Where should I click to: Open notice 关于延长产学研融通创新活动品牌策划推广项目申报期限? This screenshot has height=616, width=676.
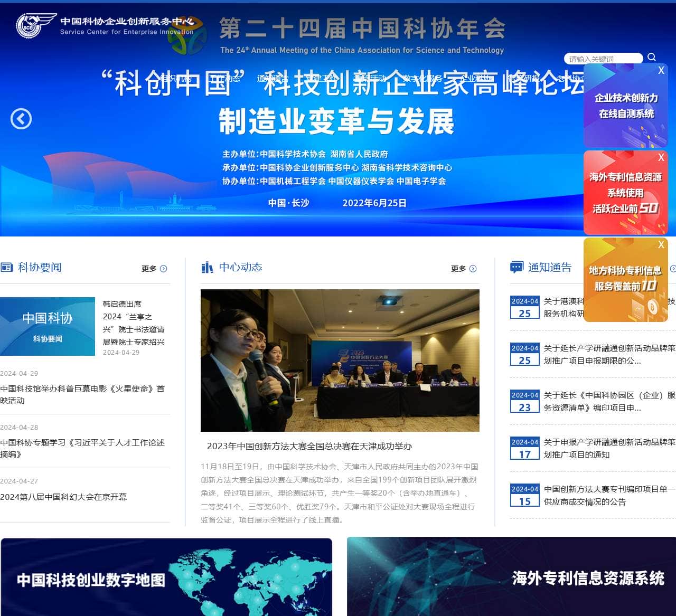coord(609,354)
